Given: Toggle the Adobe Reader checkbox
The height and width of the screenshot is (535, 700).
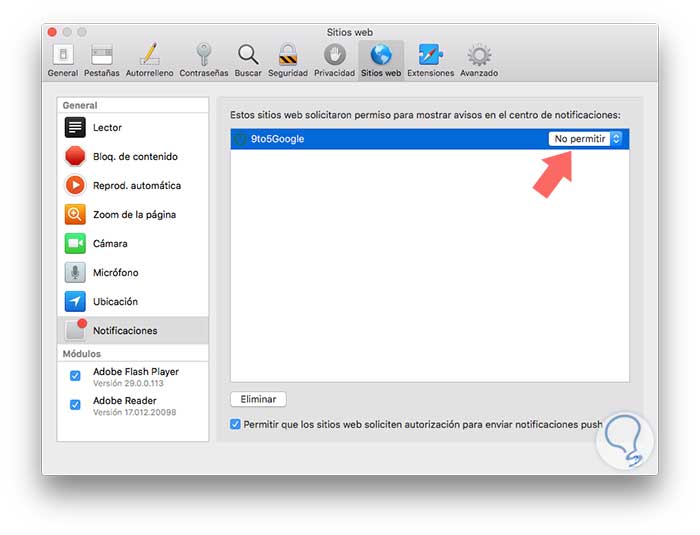Looking at the screenshot, I should 75,405.
